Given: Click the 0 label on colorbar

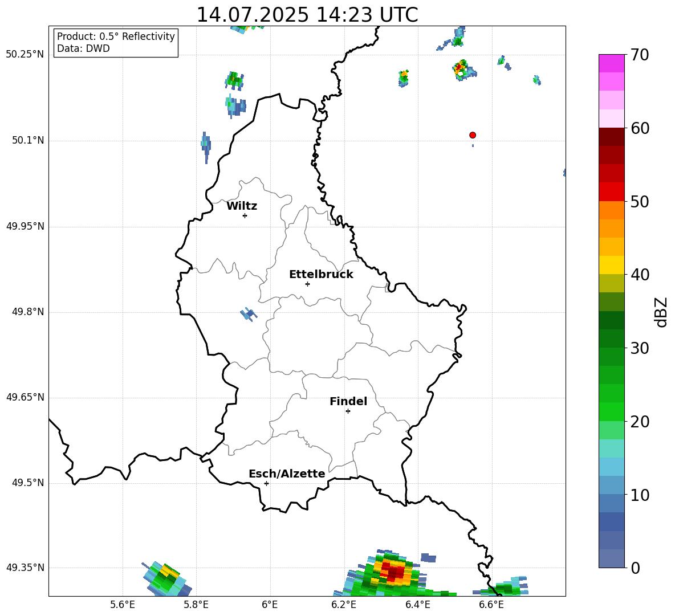Looking at the screenshot, I should (x=635, y=568).
